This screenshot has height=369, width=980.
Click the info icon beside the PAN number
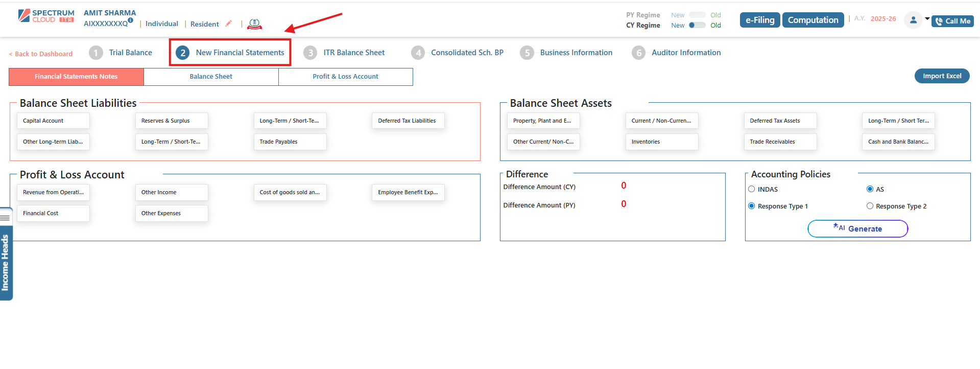(131, 20)
